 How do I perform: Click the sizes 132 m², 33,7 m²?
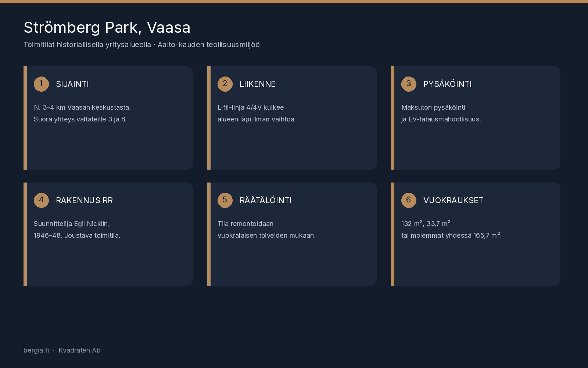(x=426, y=224)
